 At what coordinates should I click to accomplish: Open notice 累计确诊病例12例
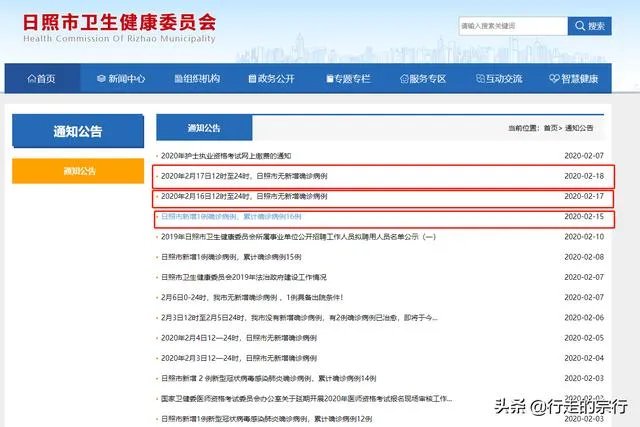coord(267,419)
